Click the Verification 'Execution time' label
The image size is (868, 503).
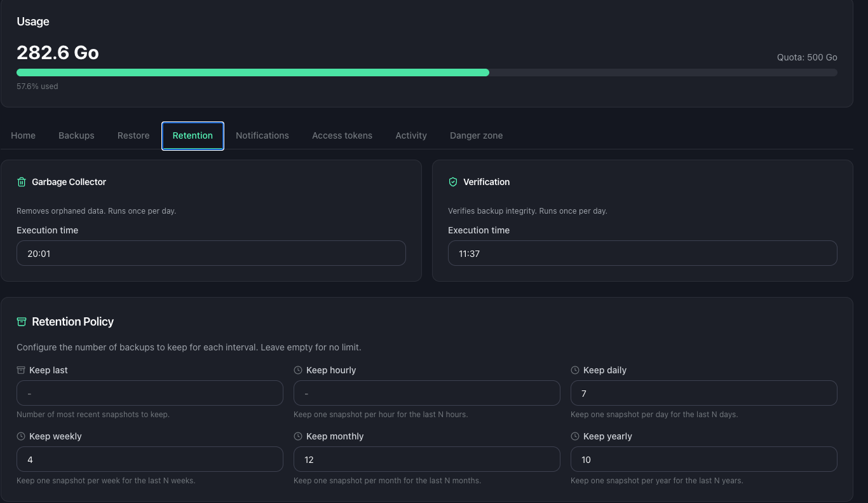tap(479, 230)
